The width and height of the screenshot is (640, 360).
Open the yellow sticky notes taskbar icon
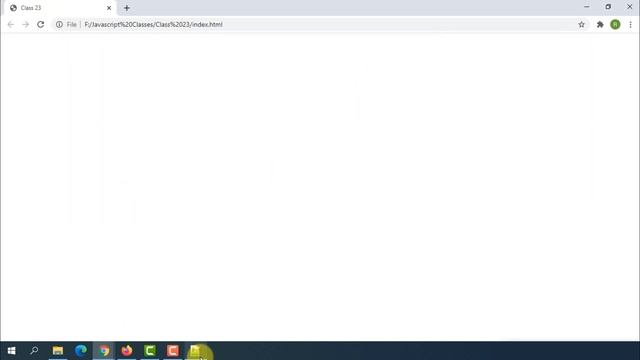196,351
